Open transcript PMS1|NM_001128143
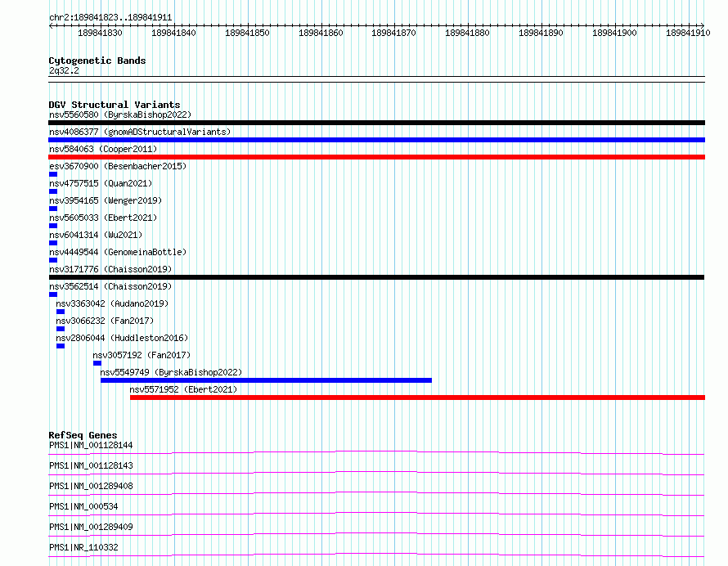The image size is (728, 566). [x=91, y=465]
